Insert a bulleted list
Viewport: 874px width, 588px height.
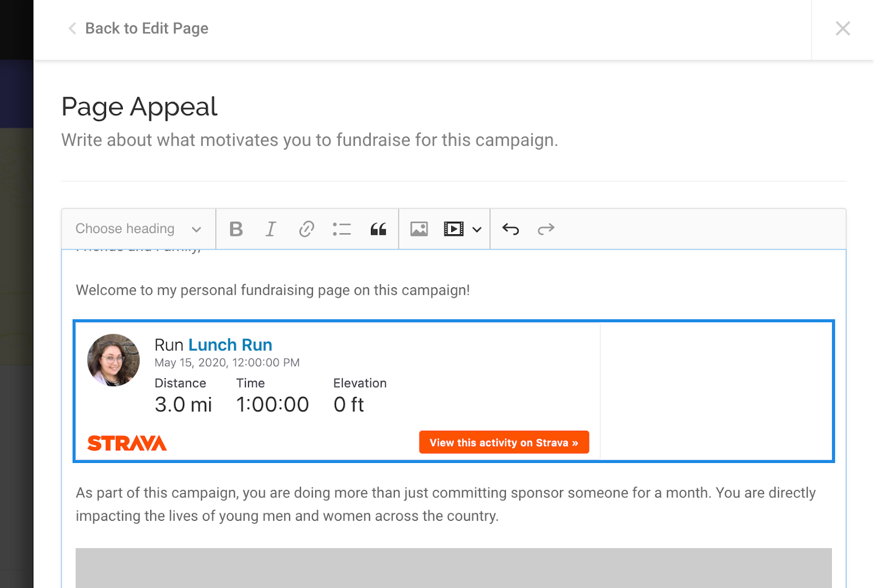[x=341, y=229]
